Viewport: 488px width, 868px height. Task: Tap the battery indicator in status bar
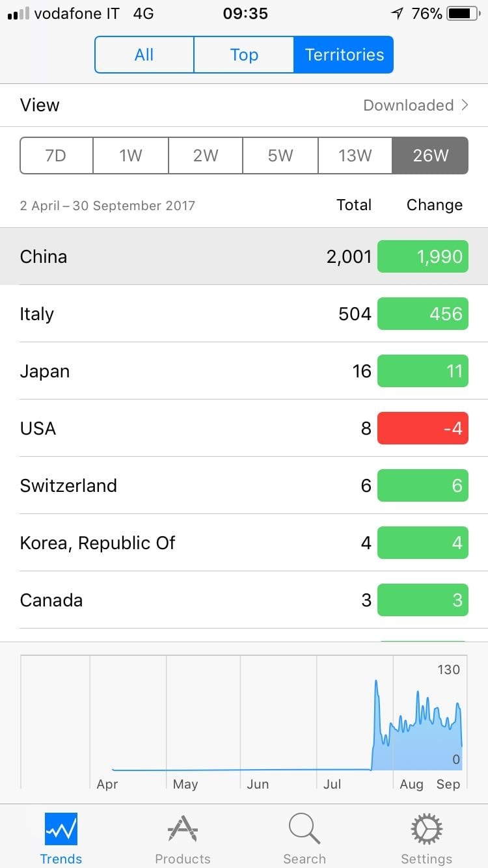(x=463, y=14)
